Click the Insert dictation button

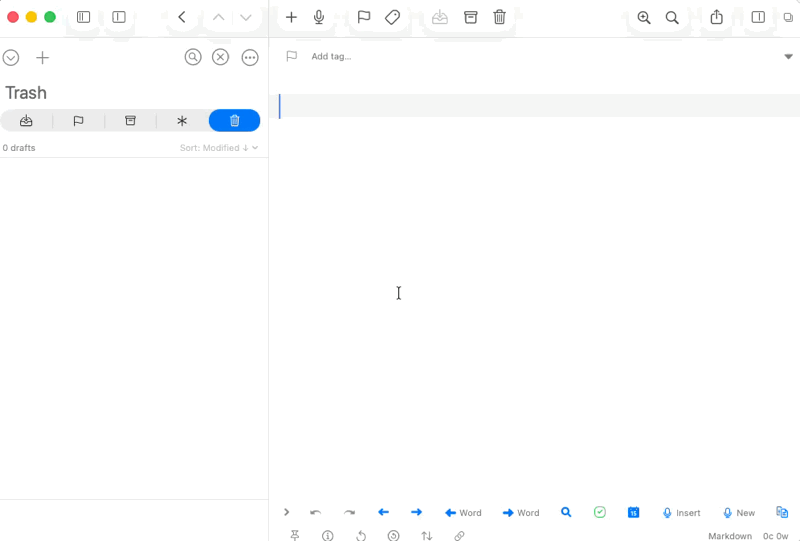[681, 513]
